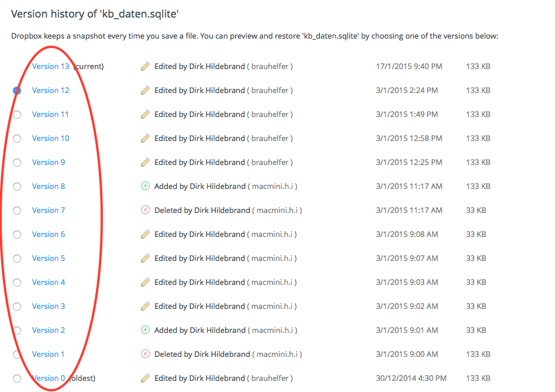Click the red deleted icon for Version 1
Viewport: 555px width, 392px height.
[x=146, y=354]
